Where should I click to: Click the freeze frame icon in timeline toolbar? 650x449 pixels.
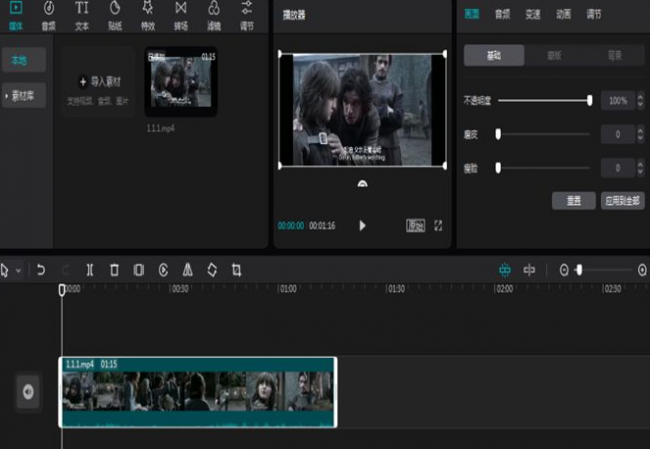138,270
